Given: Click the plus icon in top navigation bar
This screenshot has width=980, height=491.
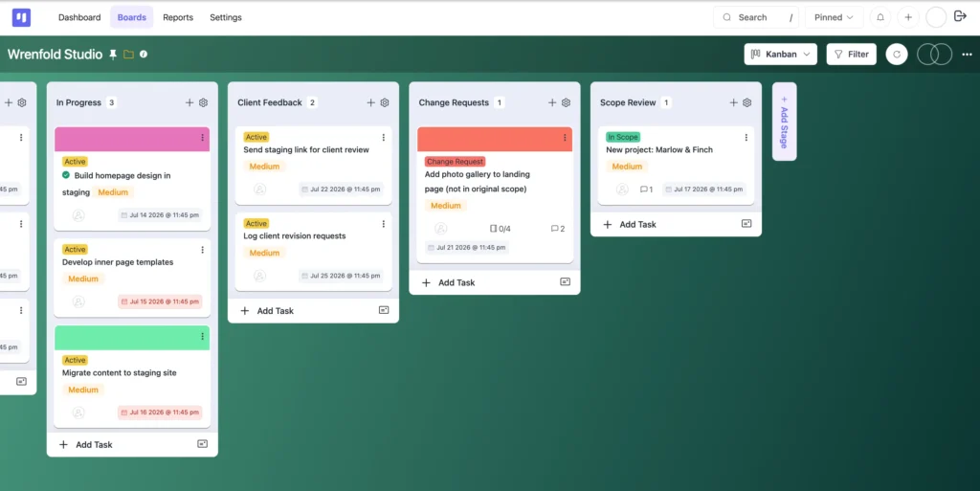Looking at the screenshot, I should pyautogui.click(x=908, y=17).
